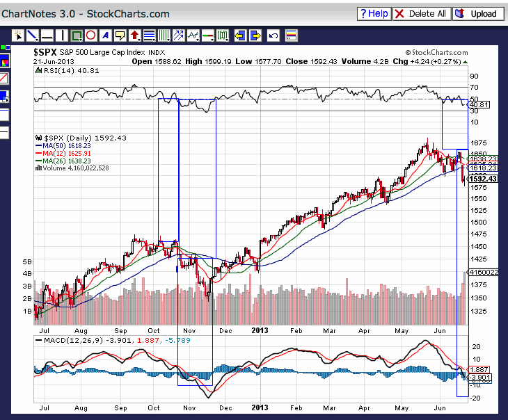Open the blue fill opacity option

pos(4,97)
